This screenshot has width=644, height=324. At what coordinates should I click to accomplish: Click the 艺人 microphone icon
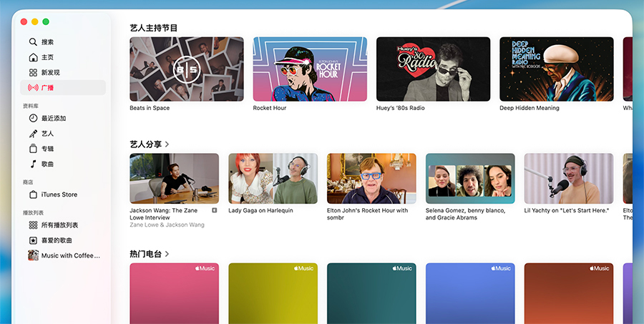pyautogui.click(x=33, y=134)
